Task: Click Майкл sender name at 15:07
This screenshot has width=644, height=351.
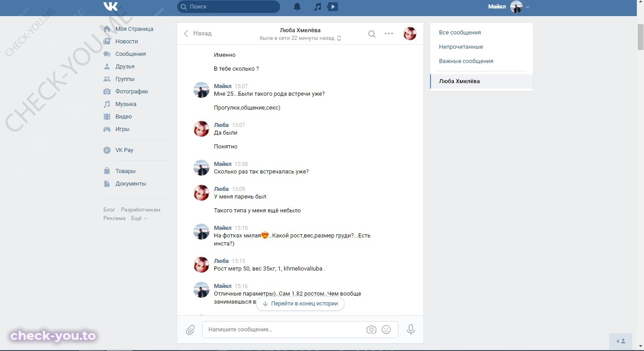Action: click(223, 86)
